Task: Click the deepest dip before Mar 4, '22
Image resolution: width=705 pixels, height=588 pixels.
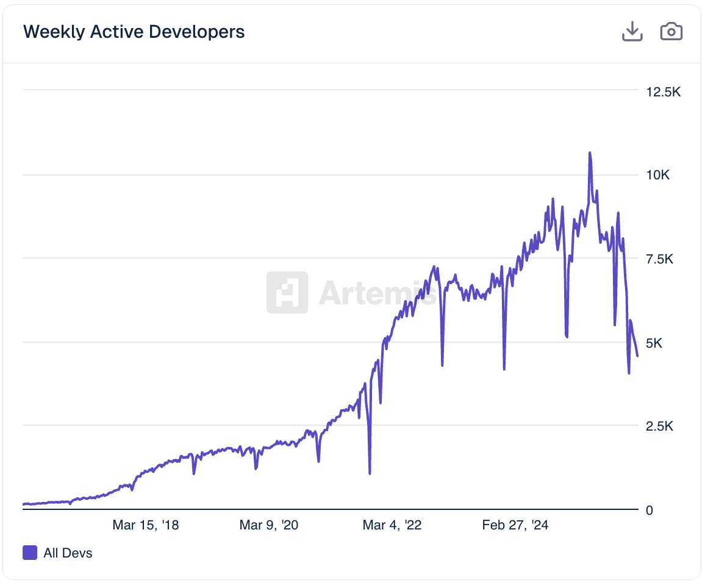Action: coord(370,473)
